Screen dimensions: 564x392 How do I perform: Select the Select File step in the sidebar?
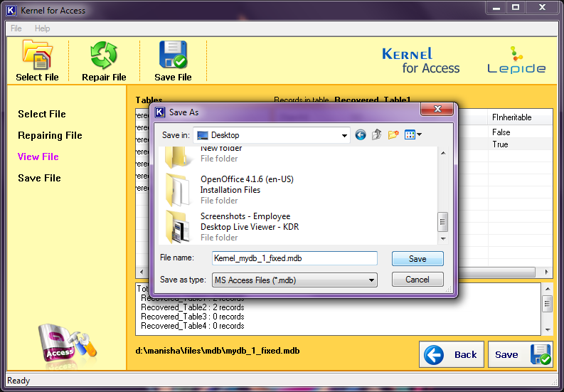click(42, 114)
